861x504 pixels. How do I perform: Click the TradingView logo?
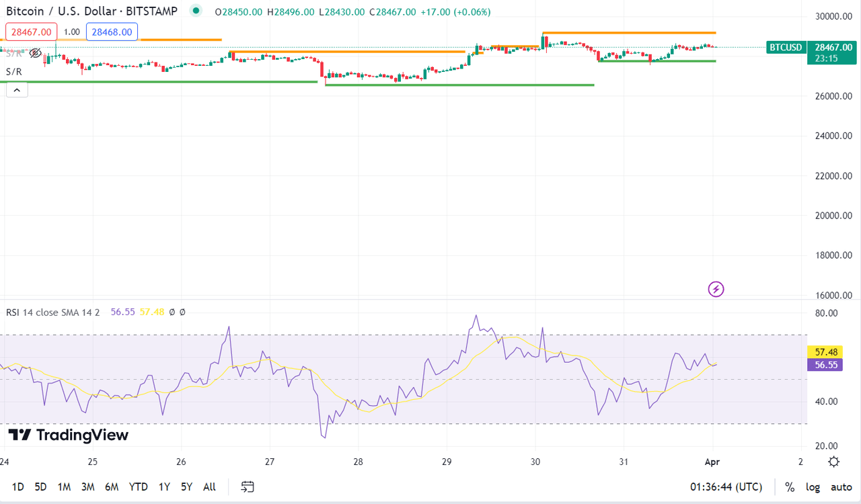point(68,435)
